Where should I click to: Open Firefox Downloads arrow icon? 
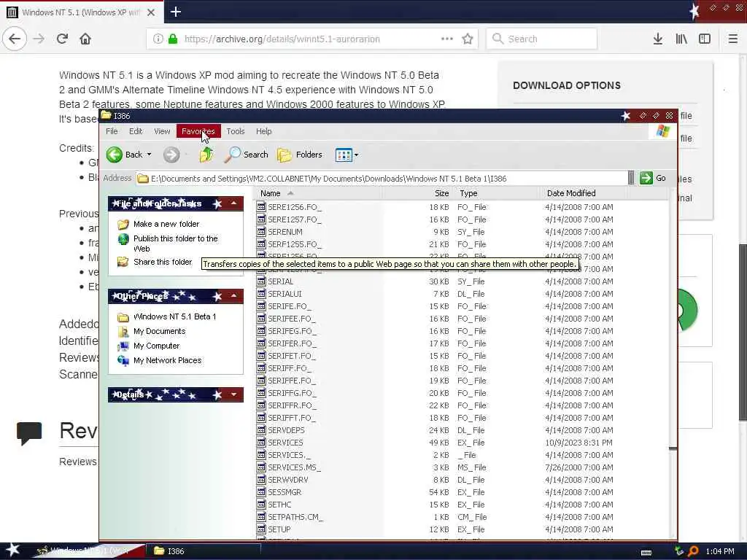point(657,39)
